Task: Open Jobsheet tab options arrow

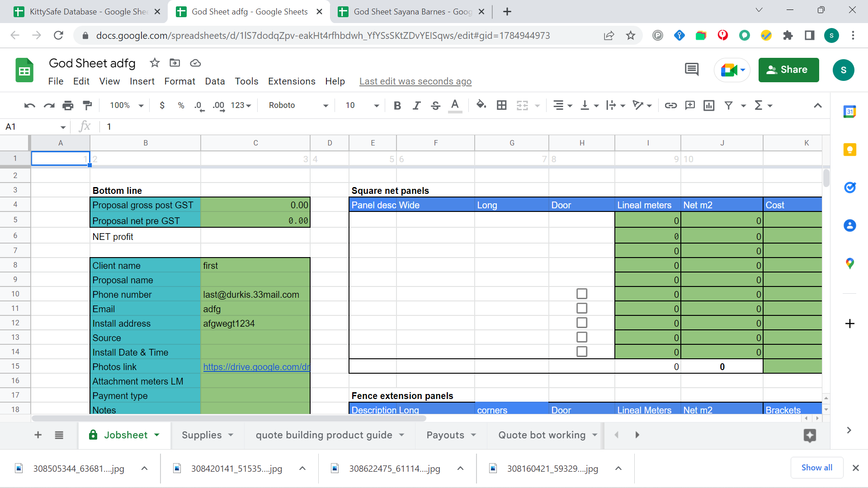Action: (x=157, y=435)
